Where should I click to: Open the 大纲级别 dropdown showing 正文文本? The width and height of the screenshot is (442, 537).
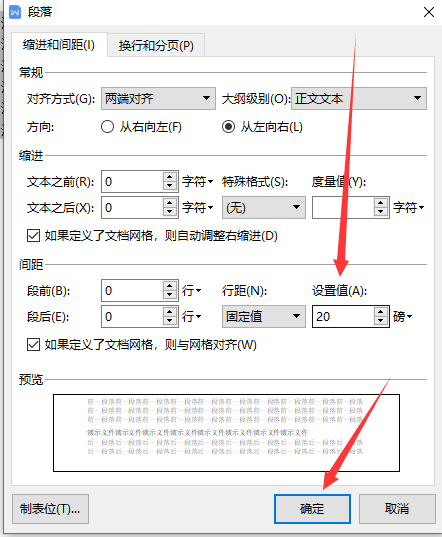click(359, 99)
